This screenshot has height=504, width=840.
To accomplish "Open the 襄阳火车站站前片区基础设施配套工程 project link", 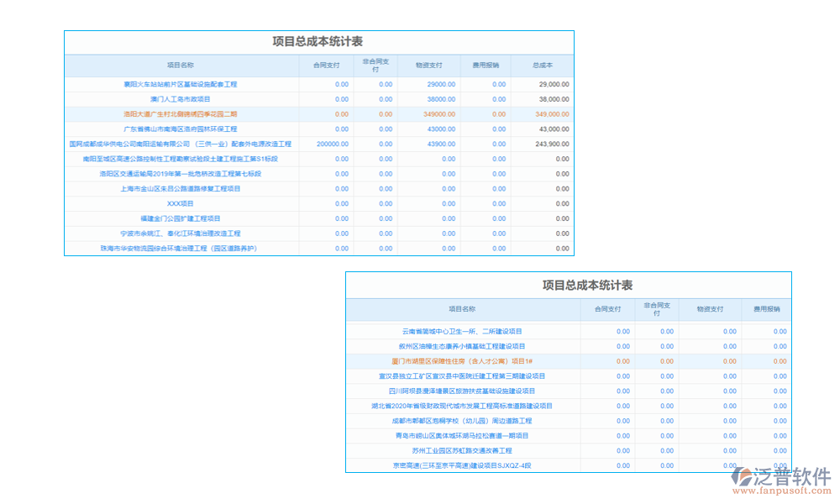I will pyautogui.click(x=181, y=84).
